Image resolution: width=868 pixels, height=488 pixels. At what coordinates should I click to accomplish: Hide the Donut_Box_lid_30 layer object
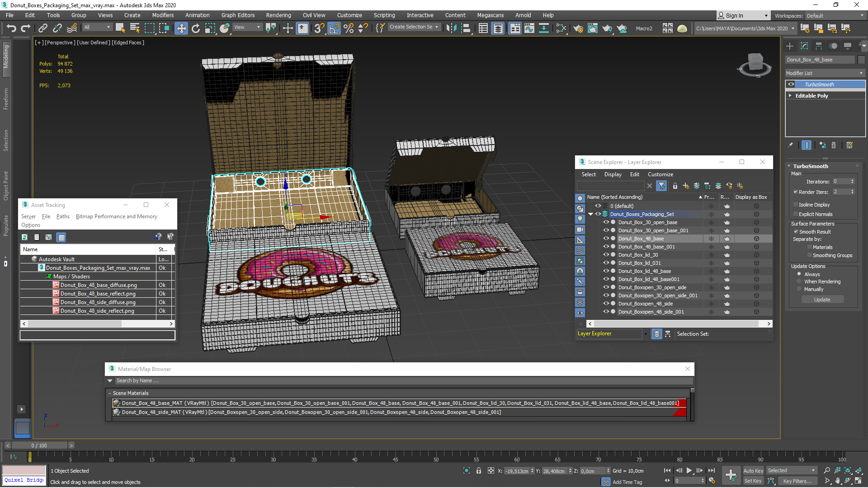pos(606,255)
